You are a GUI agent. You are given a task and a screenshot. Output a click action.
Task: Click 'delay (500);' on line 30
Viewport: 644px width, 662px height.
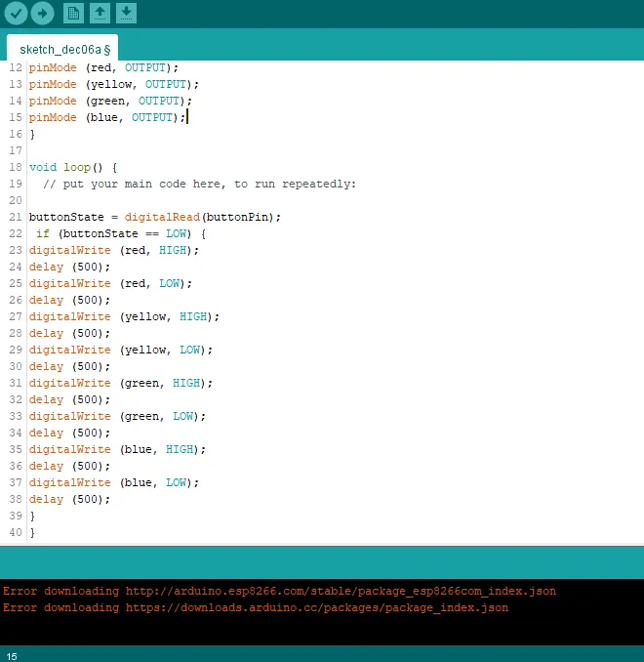(69, 366)
